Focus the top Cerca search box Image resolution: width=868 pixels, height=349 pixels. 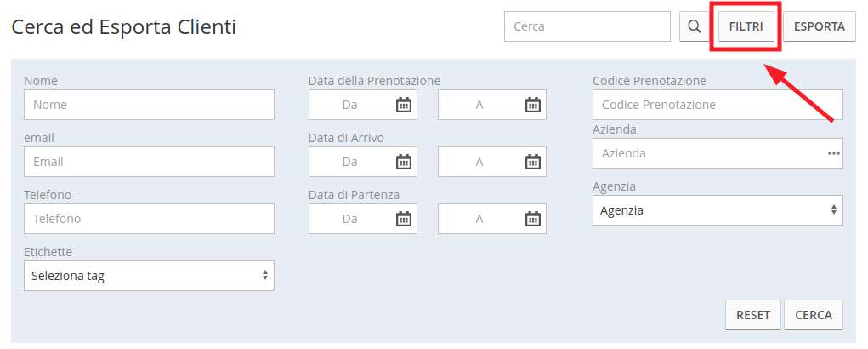pyautogui.click(x=587, y=26)
